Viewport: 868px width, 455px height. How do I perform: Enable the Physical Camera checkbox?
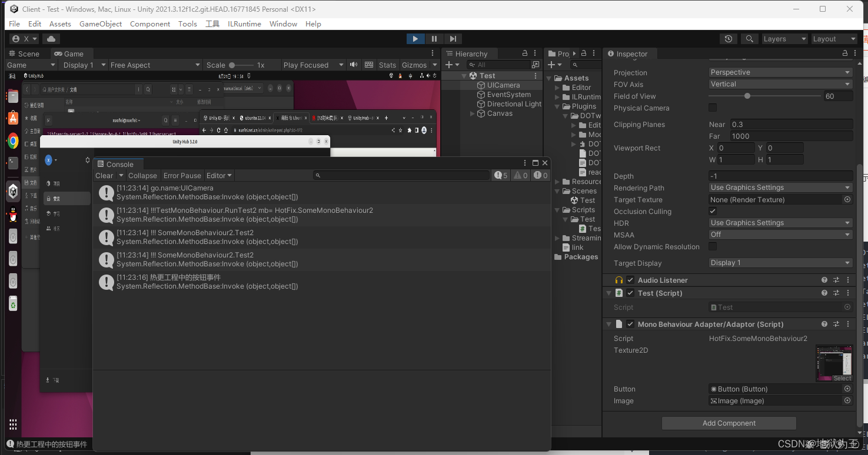click(713, 108)
